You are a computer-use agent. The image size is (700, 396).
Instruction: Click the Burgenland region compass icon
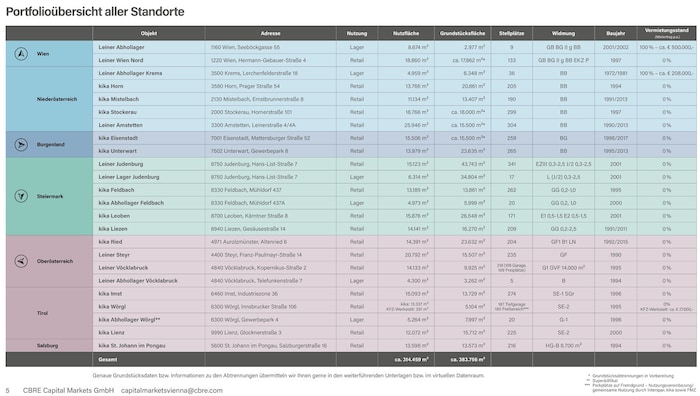[21, 145]
